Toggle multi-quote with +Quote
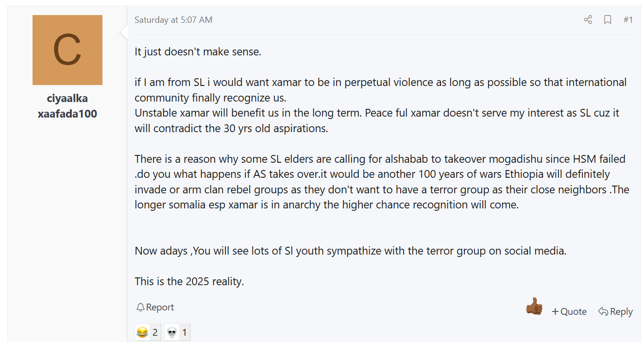Viewport: 644px width, 342px height. tap(569, 311)
